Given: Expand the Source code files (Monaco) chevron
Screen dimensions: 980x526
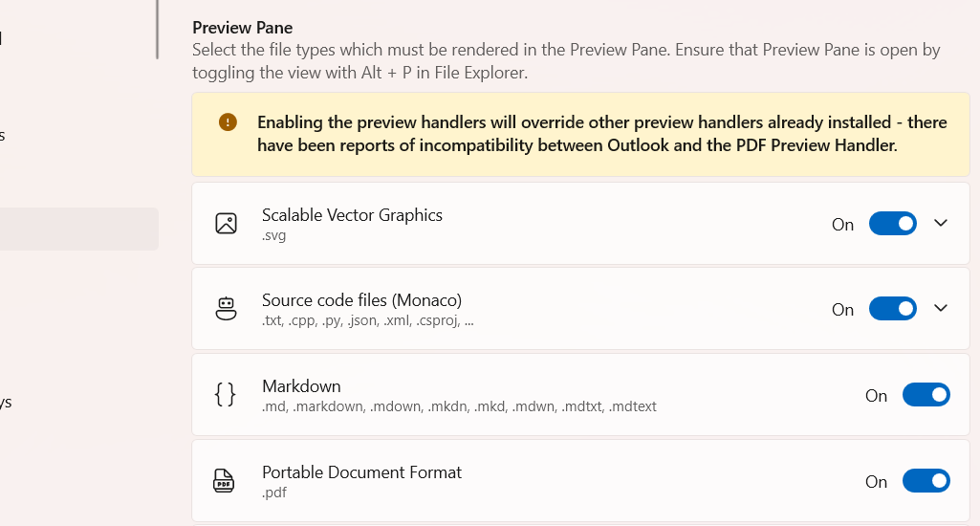Looking at the screenshot, I should click(941, 308).
